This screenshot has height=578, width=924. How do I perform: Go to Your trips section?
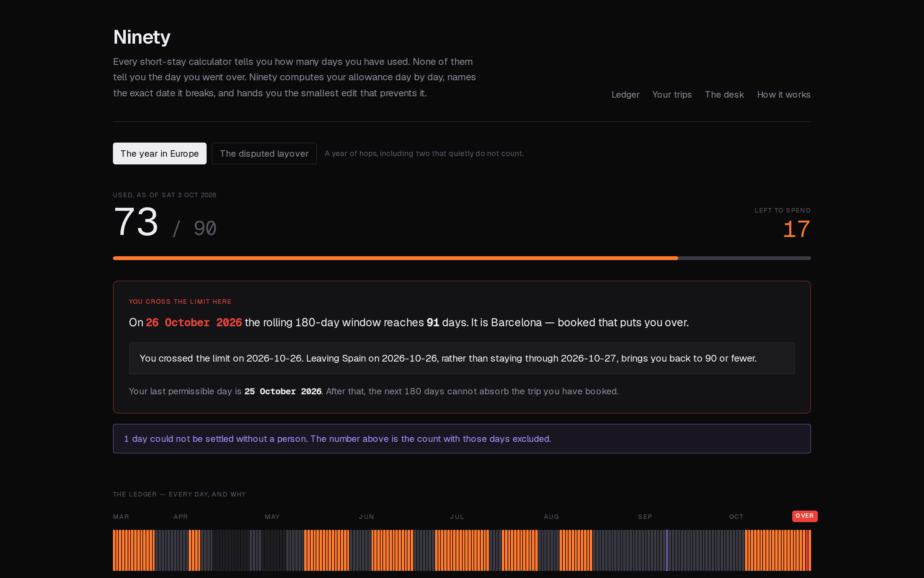point(672,94)
